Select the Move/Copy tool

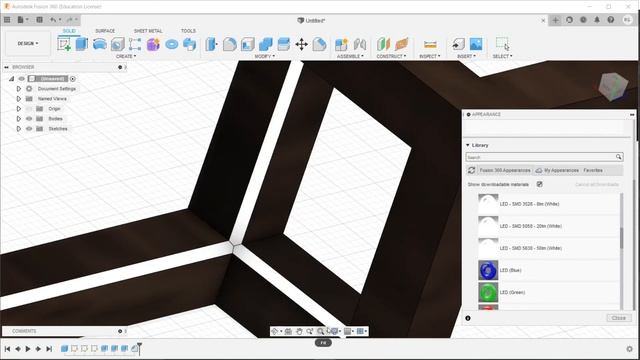[302, 44]
